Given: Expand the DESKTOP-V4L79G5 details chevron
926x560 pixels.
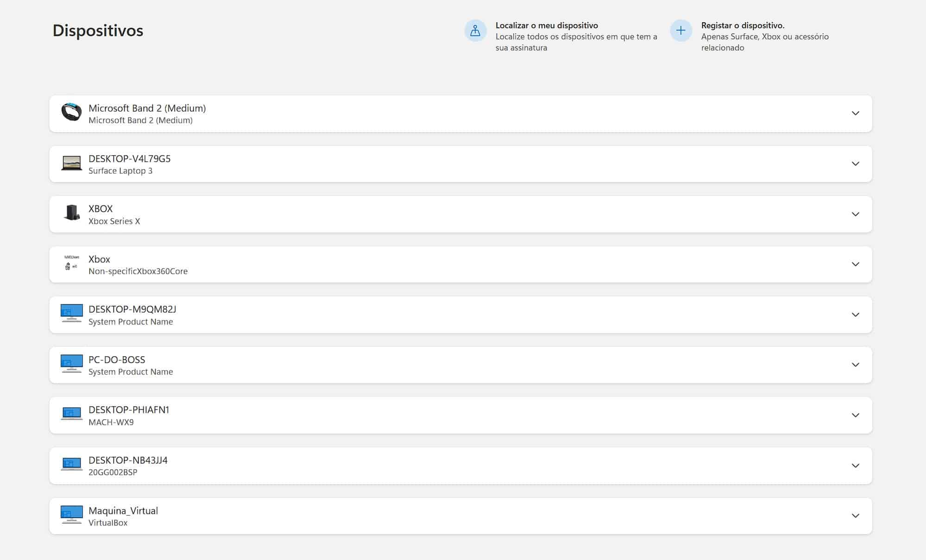Looking at the screenshot, I should [855, 164].
